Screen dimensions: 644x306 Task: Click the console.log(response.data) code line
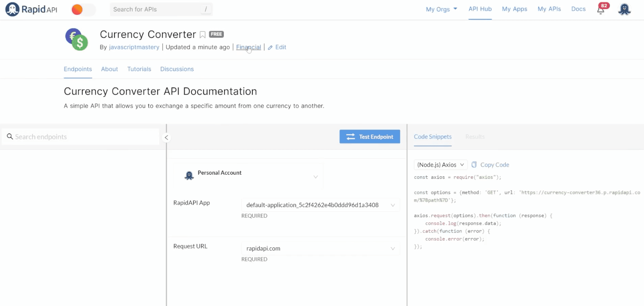coord(463,223)
